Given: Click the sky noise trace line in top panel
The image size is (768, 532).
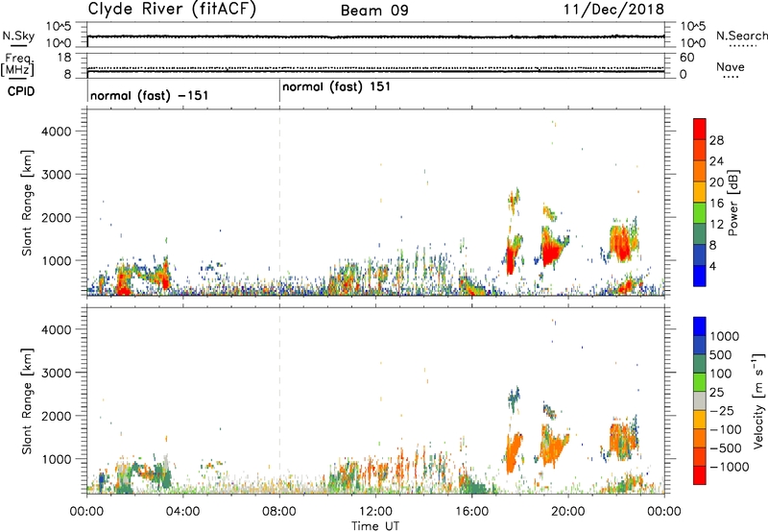Looking at the screenshot, I should pos(375,36).
